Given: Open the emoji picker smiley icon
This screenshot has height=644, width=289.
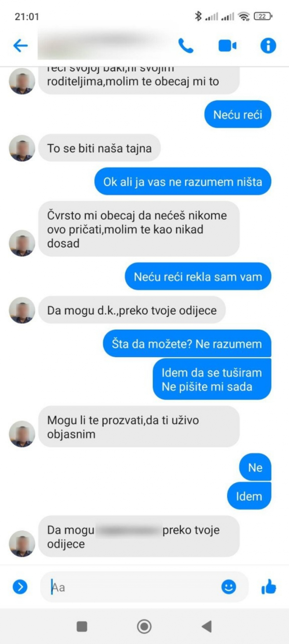Looking at the screenshot, I should 229,587.
